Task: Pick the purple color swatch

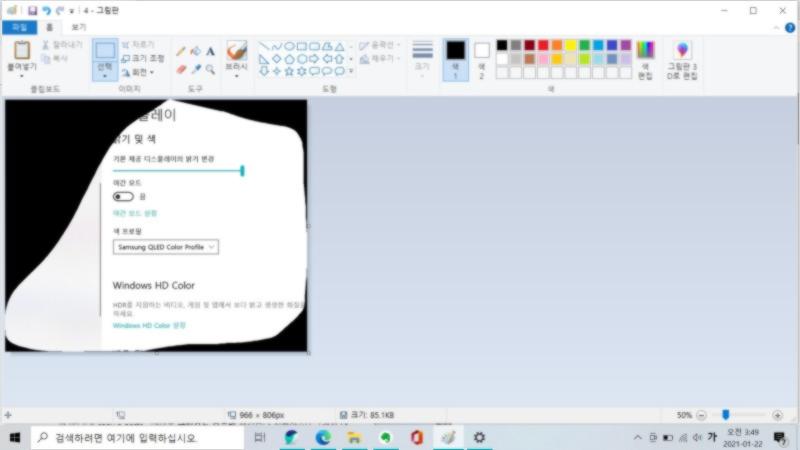Action: [x=626, y=45]
